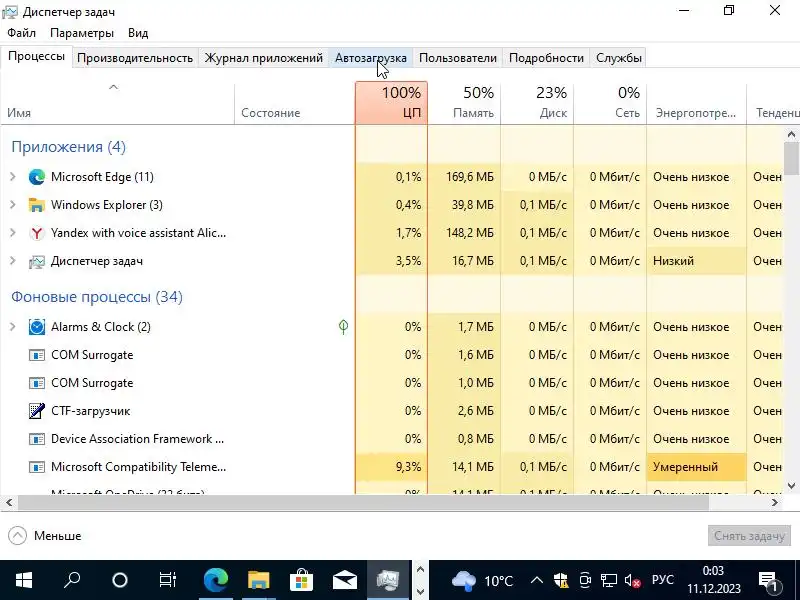Click the CTF-загрузчик pen icon
This screenshot has height=600, width=800.
coord(37,411)
